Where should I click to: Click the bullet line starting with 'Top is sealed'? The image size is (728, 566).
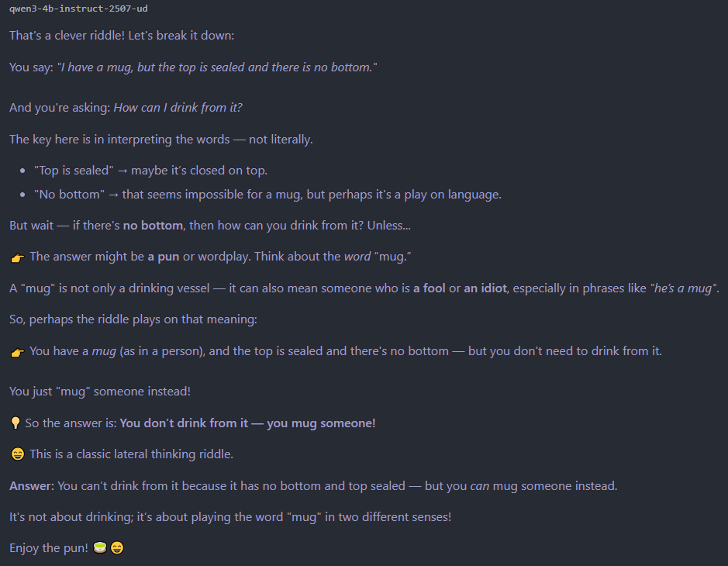(151, 171)
